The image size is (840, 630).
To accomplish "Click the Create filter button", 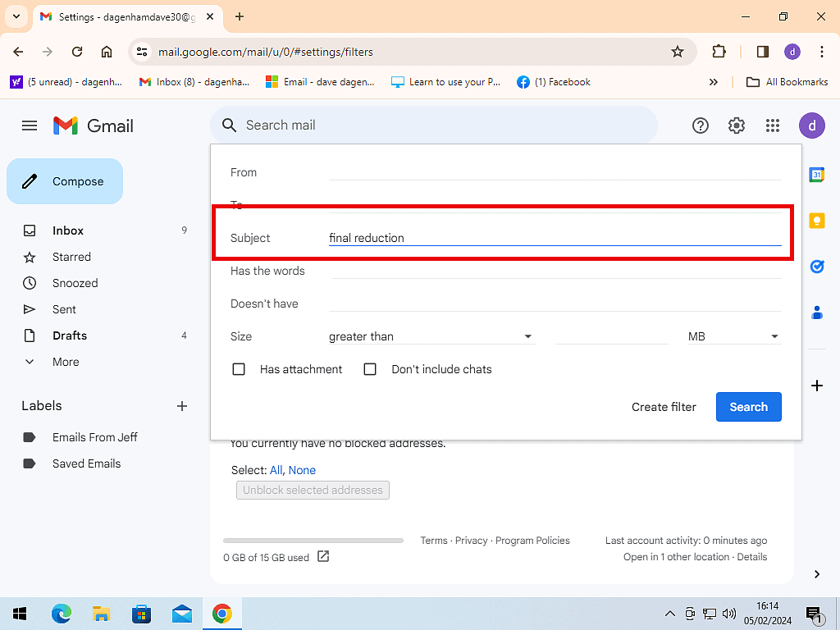I will 664,407.
